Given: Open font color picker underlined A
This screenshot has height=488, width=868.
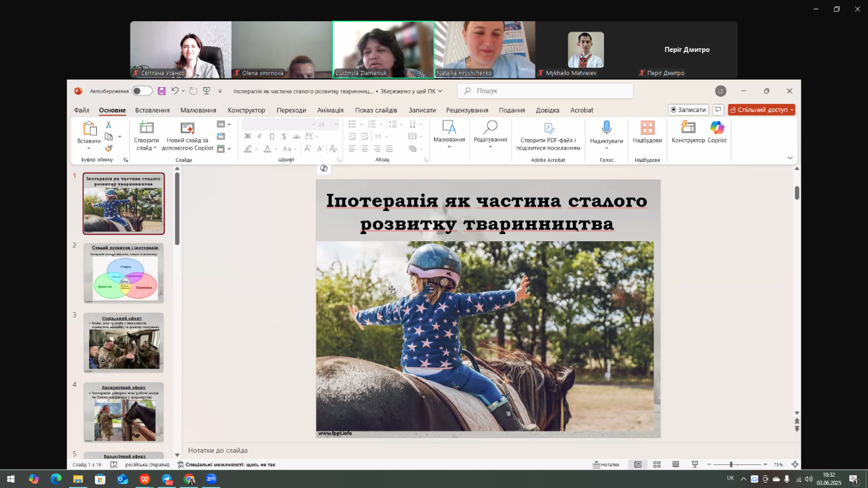Looking at the screenshot, I should [x=267, y=149].
